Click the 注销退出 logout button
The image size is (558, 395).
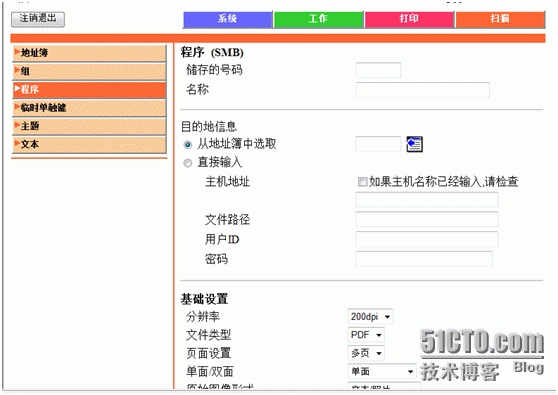click(38, 19)
